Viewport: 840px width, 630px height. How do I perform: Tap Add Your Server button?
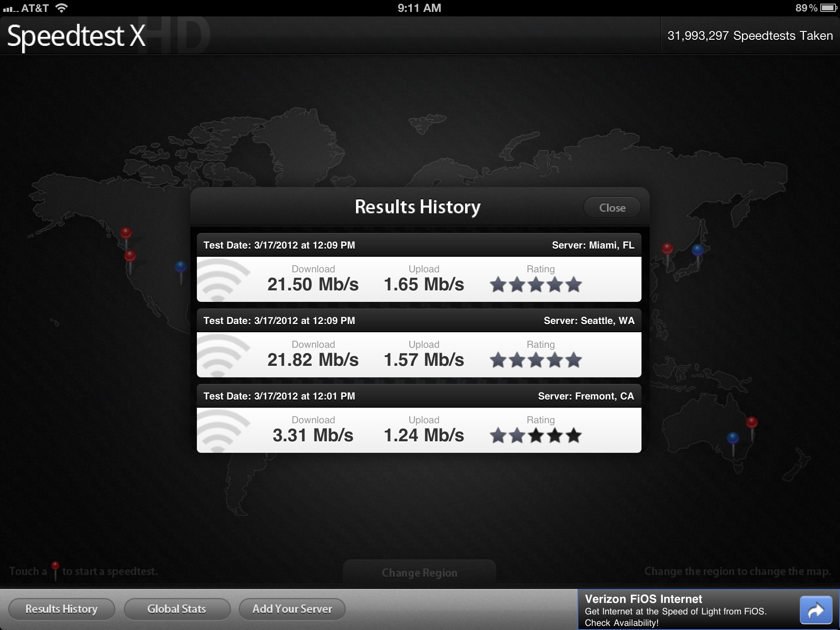click(x=292, y=609)
